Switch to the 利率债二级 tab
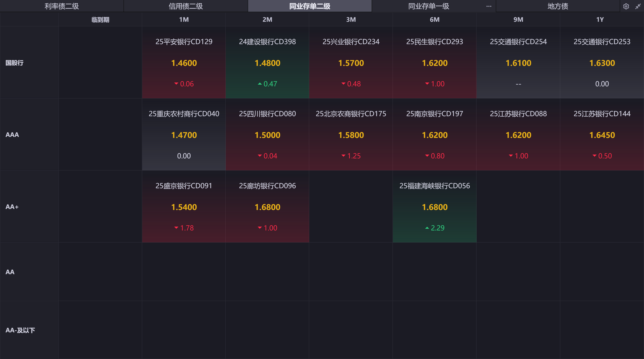 pos(62,6)
